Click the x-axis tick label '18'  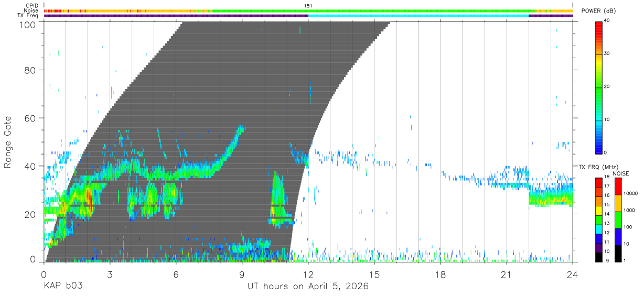pyautogui.click(x=441, y=274)
